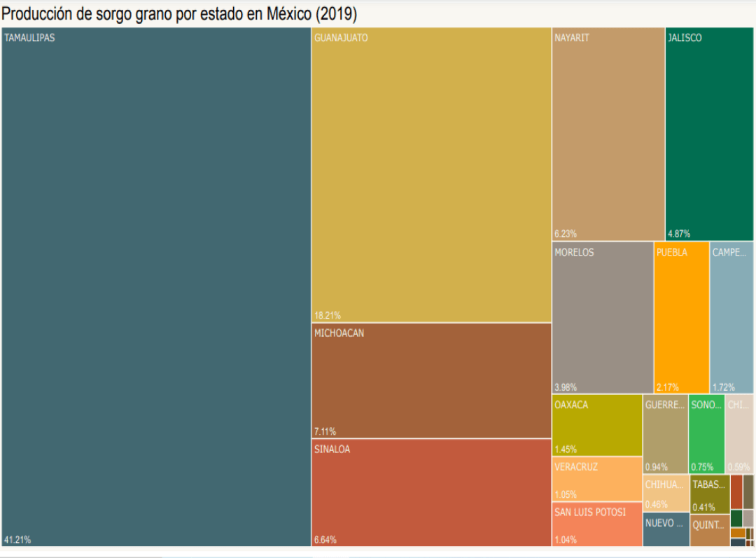Select the dark green Jalisco block
This screenshot has width=756, height=558.
[709, 134]
